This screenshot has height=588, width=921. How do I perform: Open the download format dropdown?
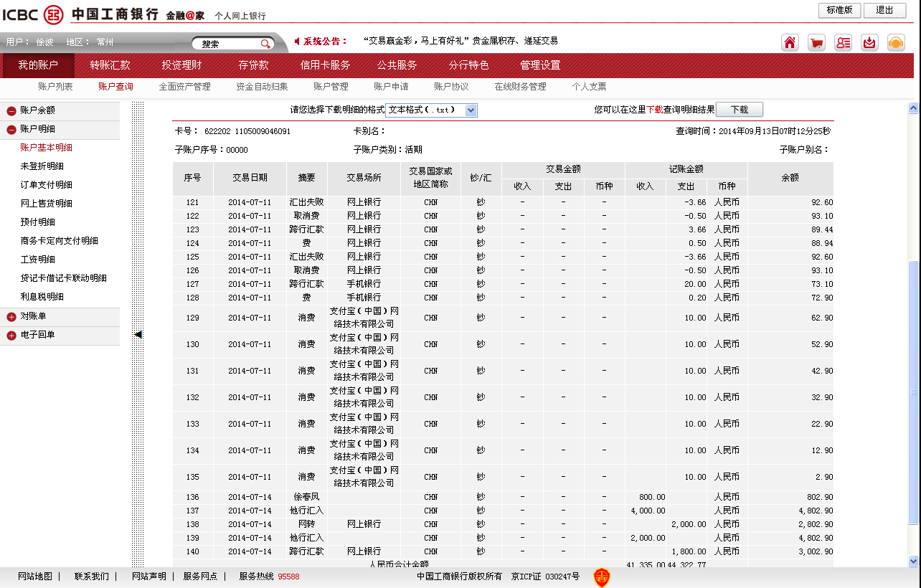[471, 110]
